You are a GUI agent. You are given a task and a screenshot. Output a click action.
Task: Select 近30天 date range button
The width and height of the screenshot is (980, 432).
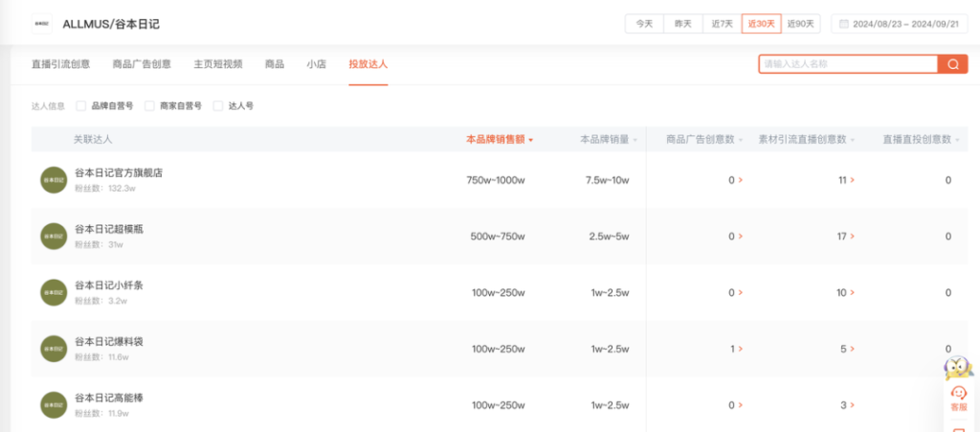click(761, 24)
